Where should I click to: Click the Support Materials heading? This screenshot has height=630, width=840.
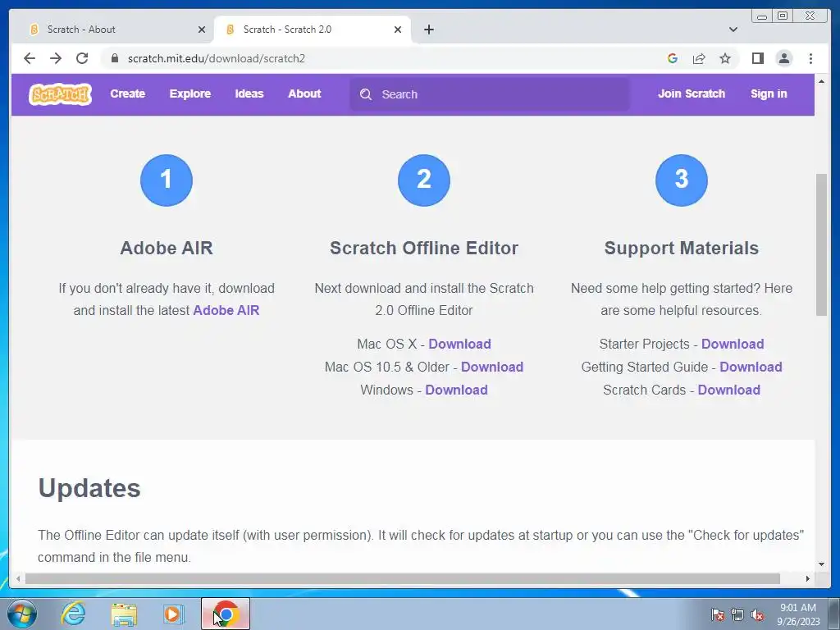[x=682, y=248]
